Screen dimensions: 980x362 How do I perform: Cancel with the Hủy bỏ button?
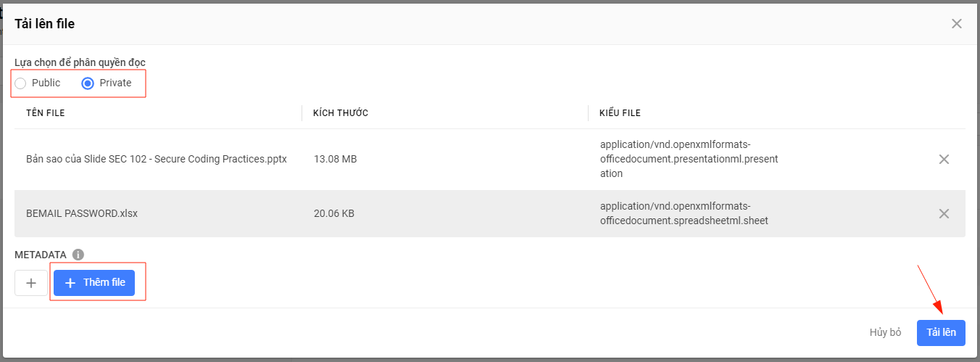(885, 332)
